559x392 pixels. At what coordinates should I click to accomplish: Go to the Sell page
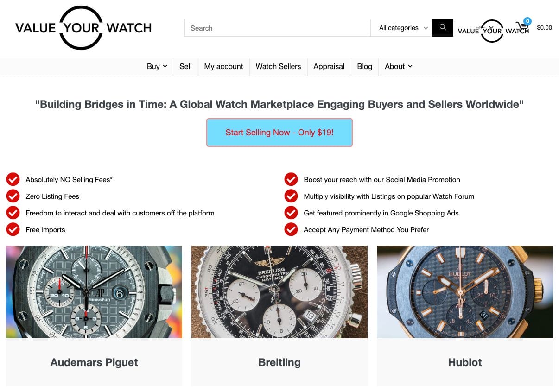pos(185,66)
